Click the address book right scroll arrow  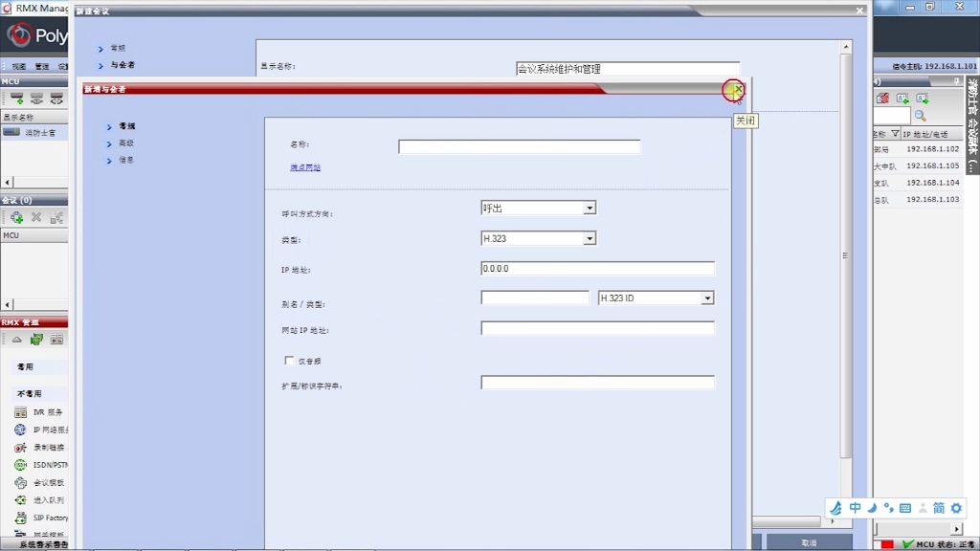[956, 529]
